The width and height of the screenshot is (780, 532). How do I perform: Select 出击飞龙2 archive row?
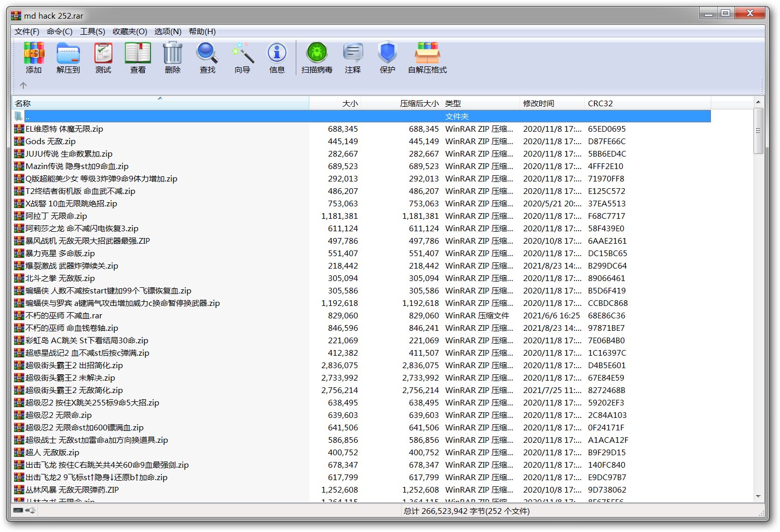tap(362, 477)
